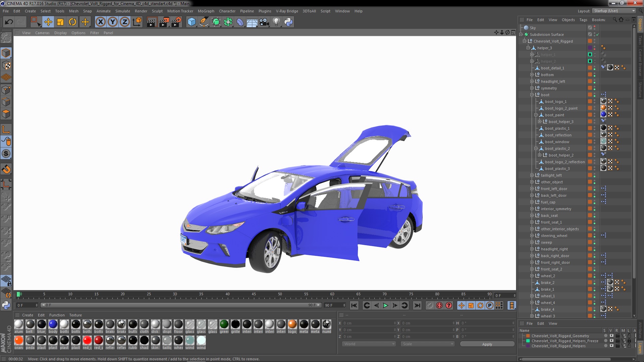Image resolution: width=644 pixels, height=362 pixels.
Task: Click the coordinate system icon
Action: coord(137,22)
